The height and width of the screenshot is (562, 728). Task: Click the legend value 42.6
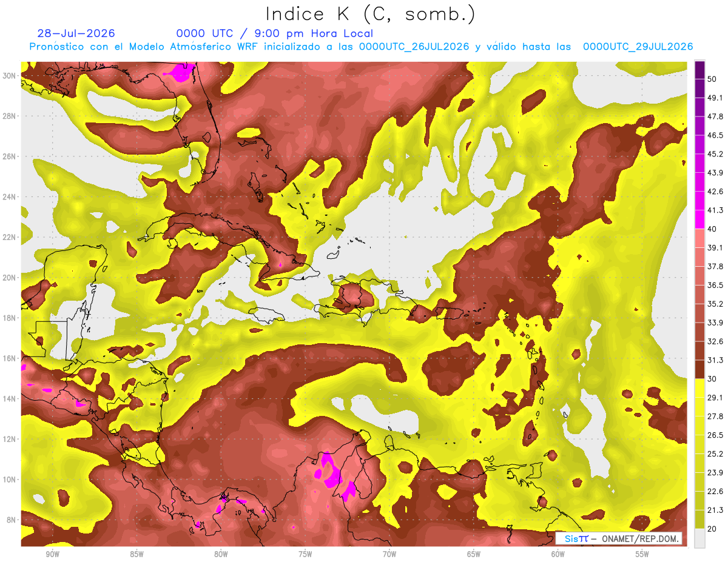click(x=715, y=192)
